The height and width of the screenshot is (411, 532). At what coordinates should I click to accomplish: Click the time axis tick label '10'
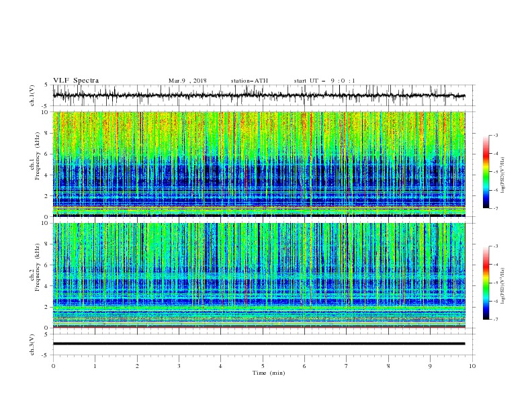(472, 366)
